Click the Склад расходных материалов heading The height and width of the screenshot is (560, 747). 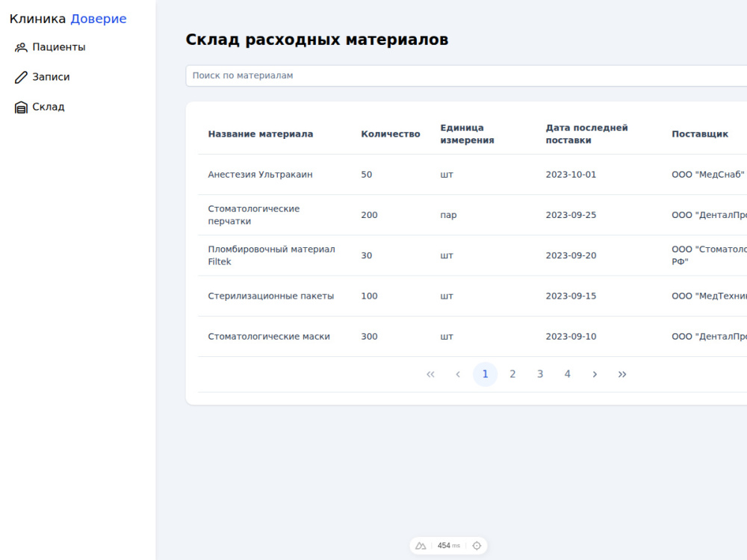click(317, 40)
